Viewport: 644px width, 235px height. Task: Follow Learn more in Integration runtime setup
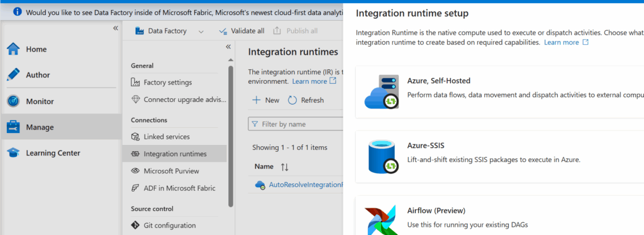(x=566, y=42)
